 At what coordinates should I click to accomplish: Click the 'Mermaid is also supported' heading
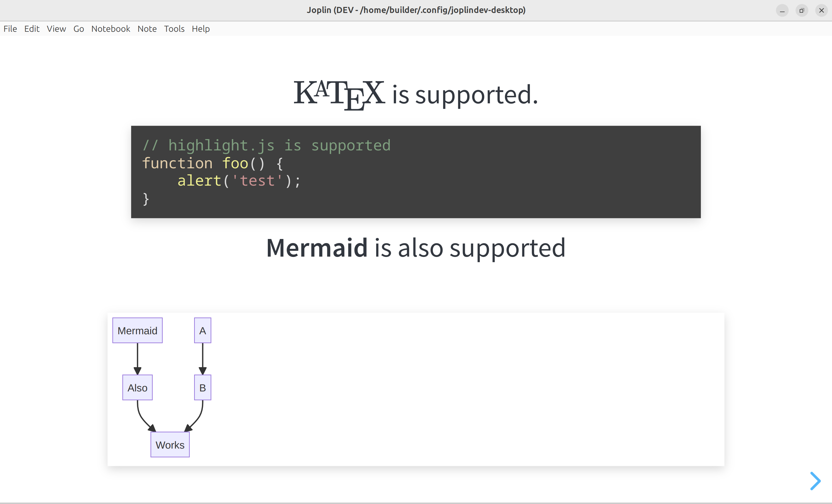415,248
